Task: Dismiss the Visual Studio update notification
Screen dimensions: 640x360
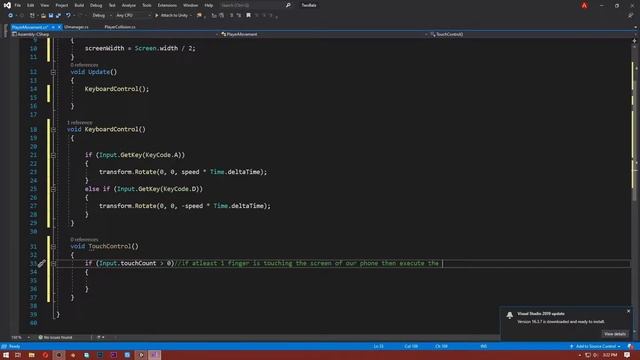Action: point(629,311)
